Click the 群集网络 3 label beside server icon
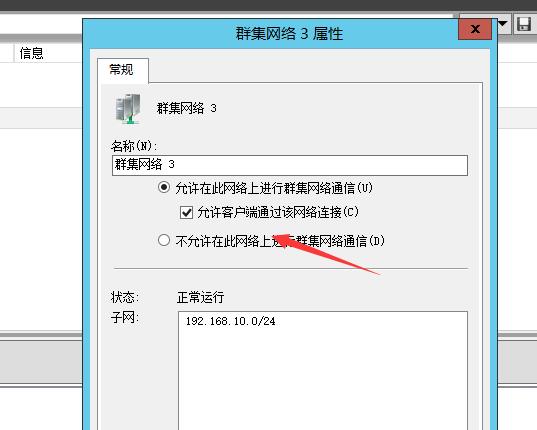The width and height of the screenshot is (537, 430). [x=187, y=108]
